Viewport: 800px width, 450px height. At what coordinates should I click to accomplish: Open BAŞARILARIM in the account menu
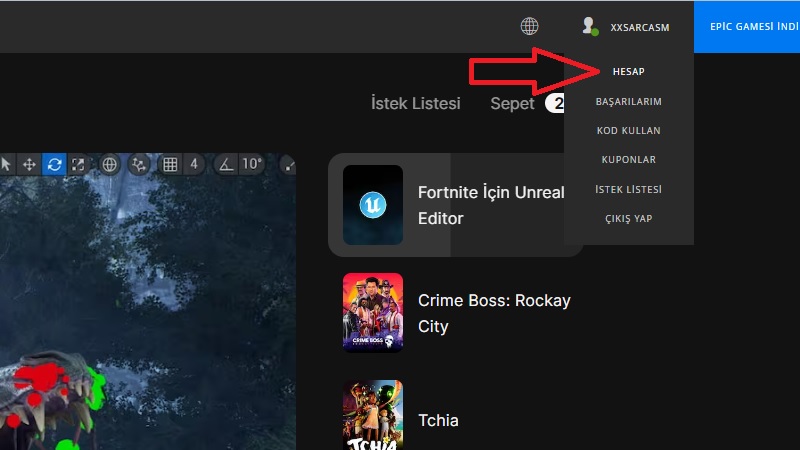[629, 102]
